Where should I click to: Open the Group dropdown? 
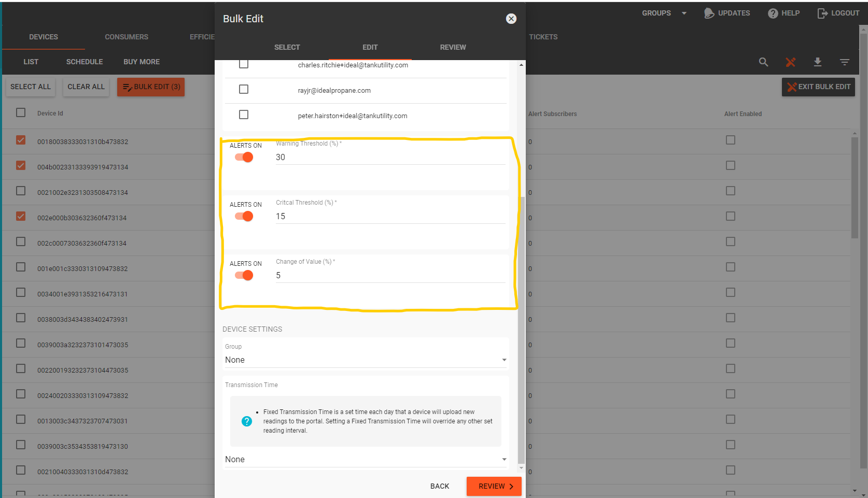pos(366,360)
